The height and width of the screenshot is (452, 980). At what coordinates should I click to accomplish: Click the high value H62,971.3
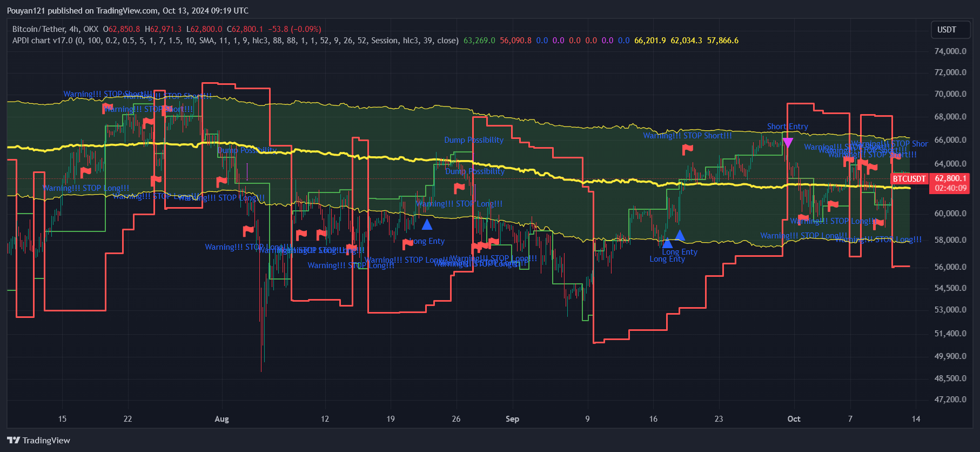point(163,29)
